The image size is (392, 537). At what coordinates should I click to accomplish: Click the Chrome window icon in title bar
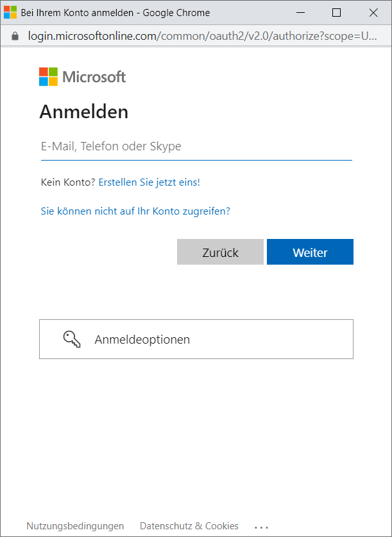(9, 12)
